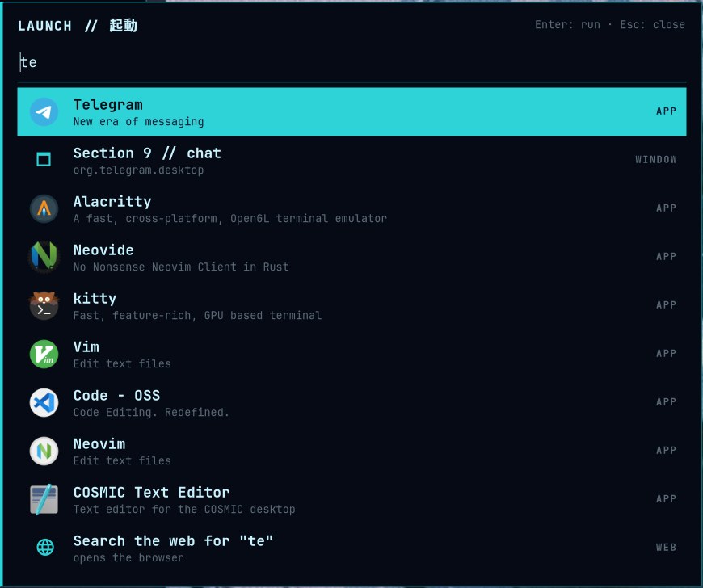Click the COSMIC Text Editor notepad icon
This screenshot has width=703, height=588.
coord(44,499)
